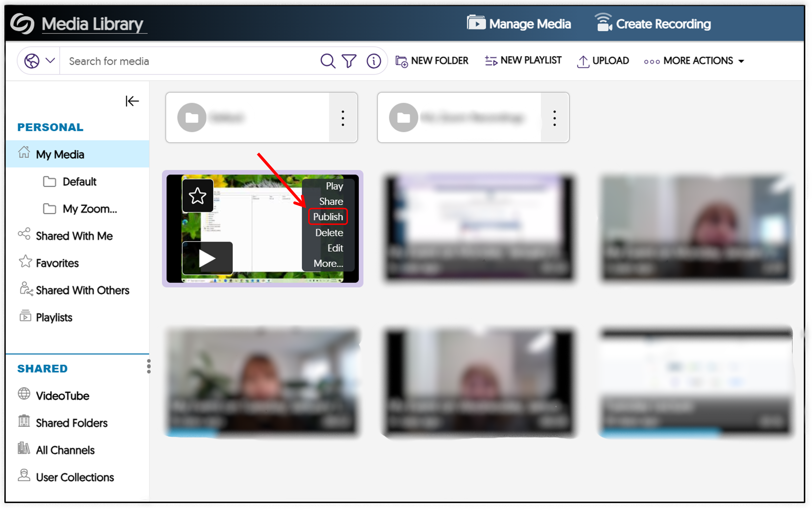Select Delete in the video hover menu

(329, 233)
